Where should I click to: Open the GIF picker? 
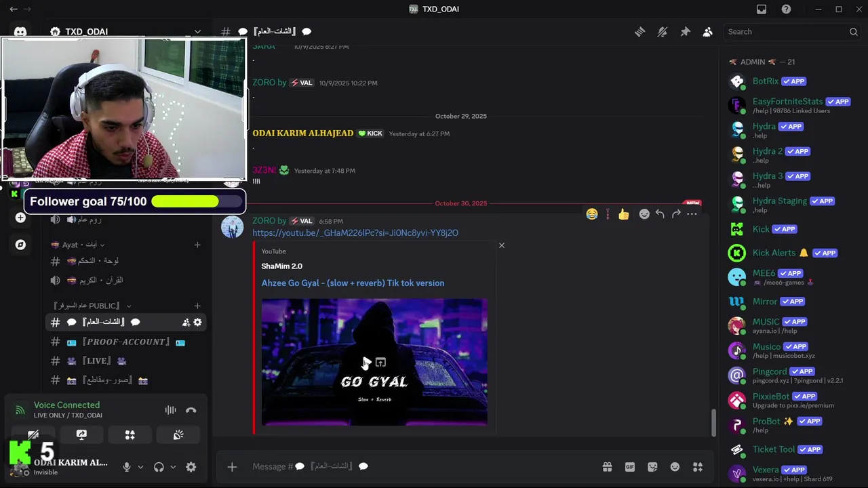(630, 467)
